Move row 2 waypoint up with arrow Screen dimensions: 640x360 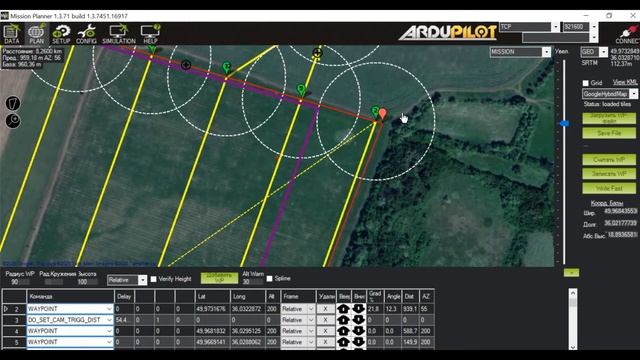(x=343, y=309)
